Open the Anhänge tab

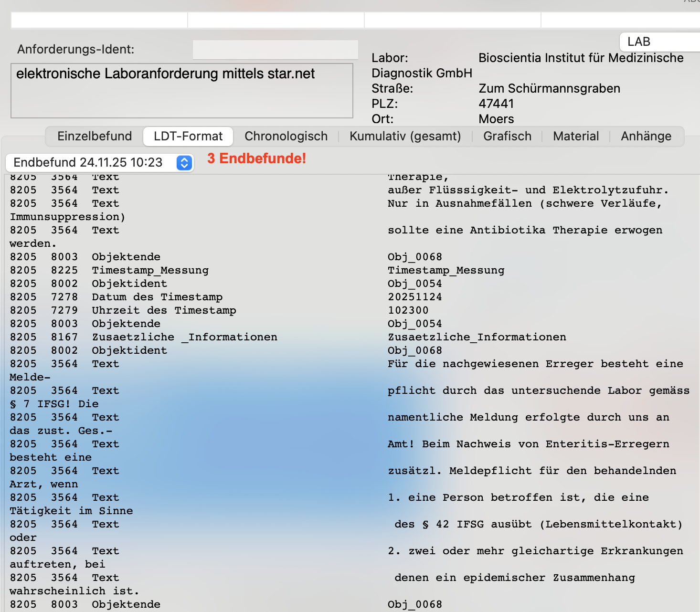[646, 137]
